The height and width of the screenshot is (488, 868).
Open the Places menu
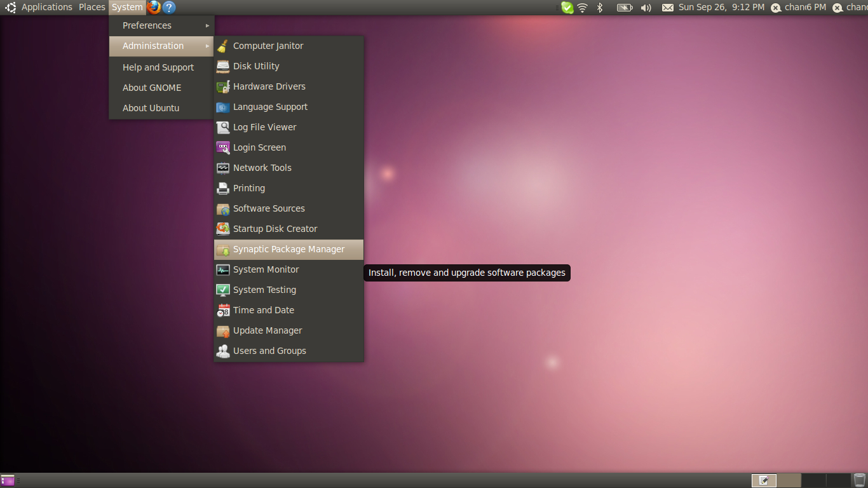pos(92,7)
